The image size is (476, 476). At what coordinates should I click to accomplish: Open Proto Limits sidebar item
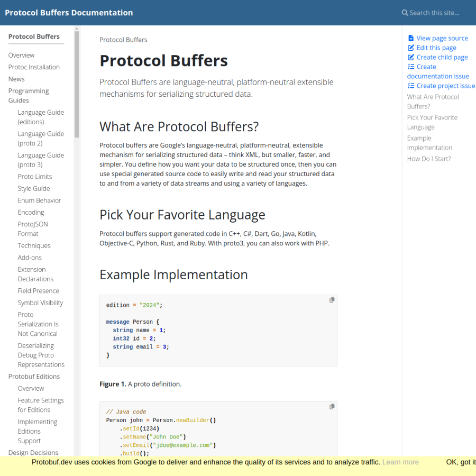(35, 177)
